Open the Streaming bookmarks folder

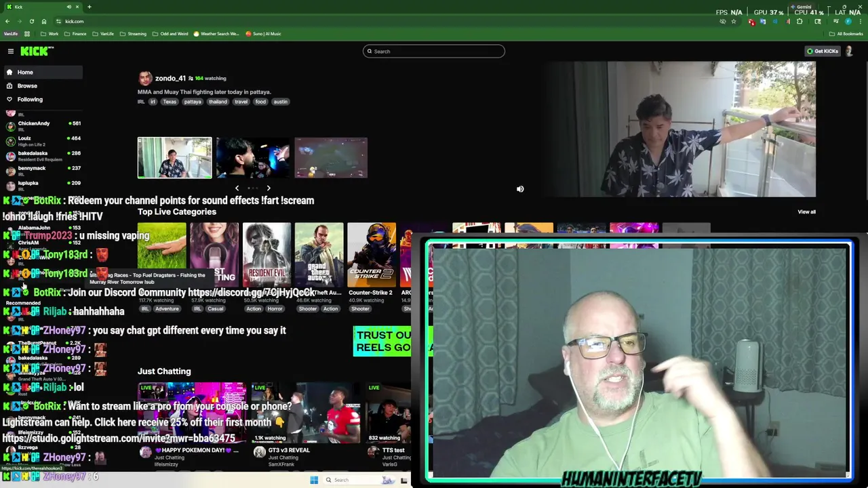coord(133,34)
